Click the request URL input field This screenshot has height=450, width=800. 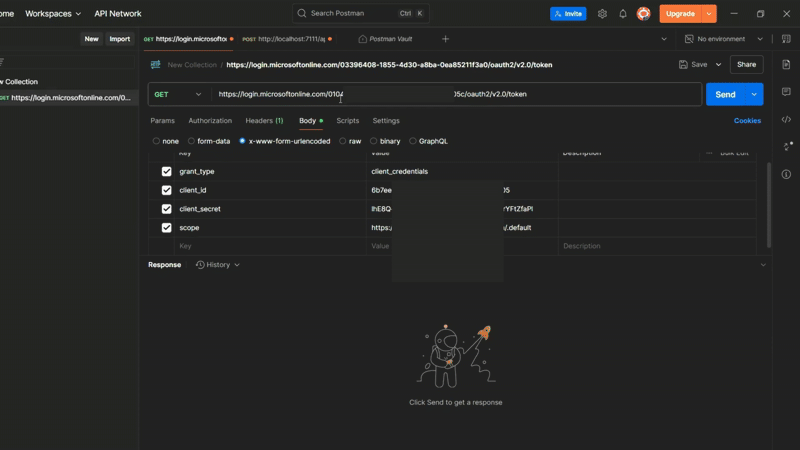pyautogui.click(x=457, y=94)
